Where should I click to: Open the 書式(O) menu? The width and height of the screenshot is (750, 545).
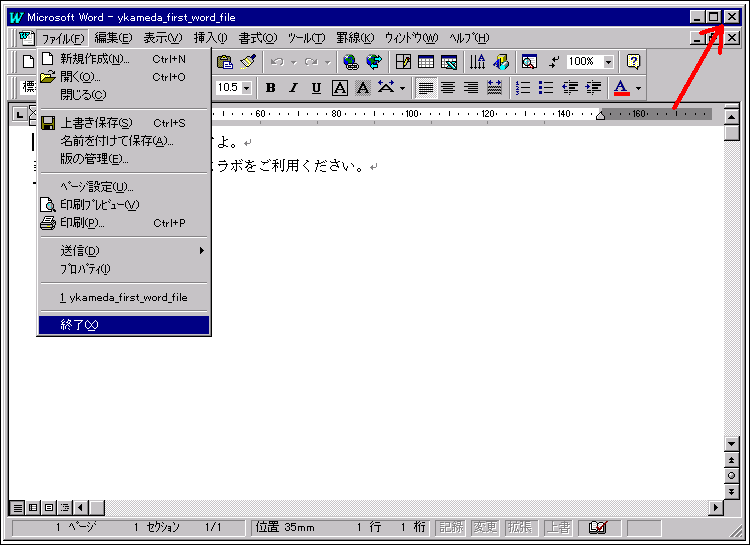coord(258,38)
